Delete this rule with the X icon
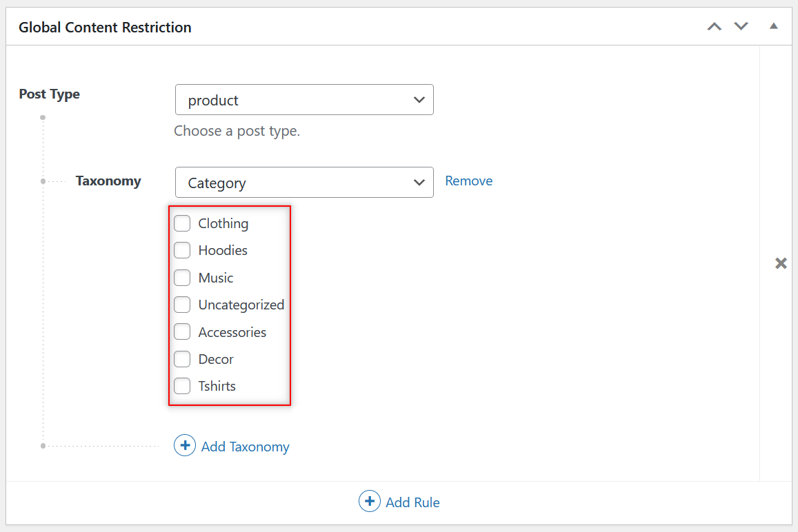 [781, 263]
